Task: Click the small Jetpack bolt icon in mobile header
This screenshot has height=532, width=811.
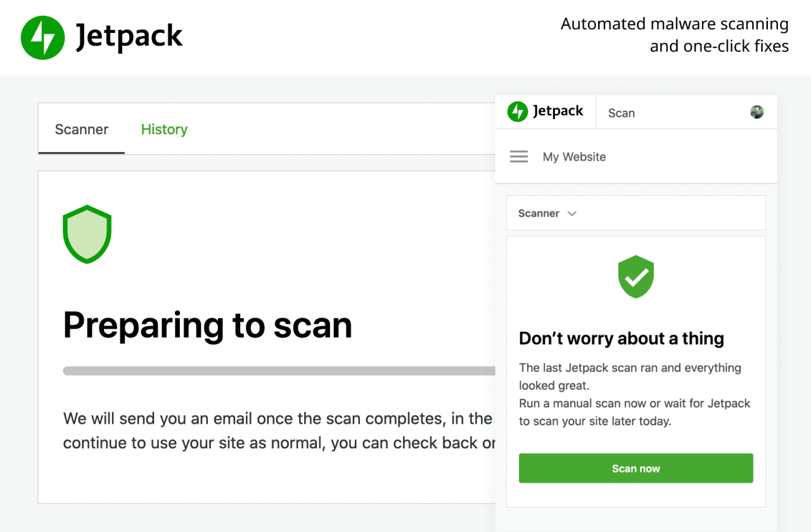Action: [518, 112]
